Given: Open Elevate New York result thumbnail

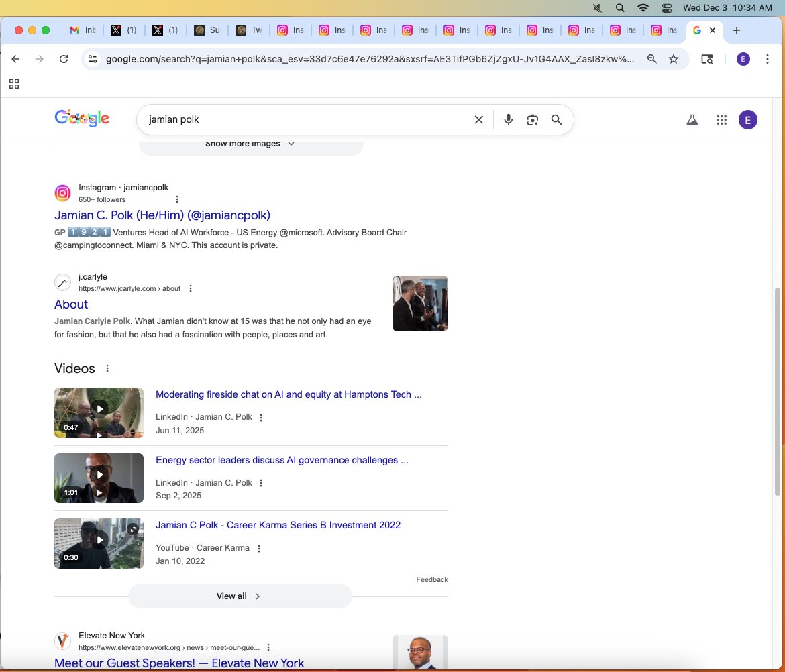Looking at the screenshot, I should 420,653.
